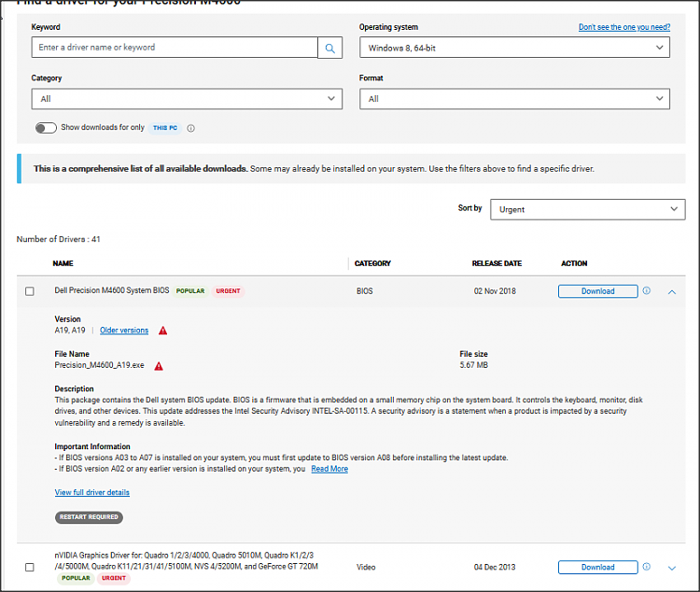The width and height of the screenshot is (700, 592).
Task: Click the RESTART REQUIRED badge
Action: pyautogui.click(x=89, y=517)
